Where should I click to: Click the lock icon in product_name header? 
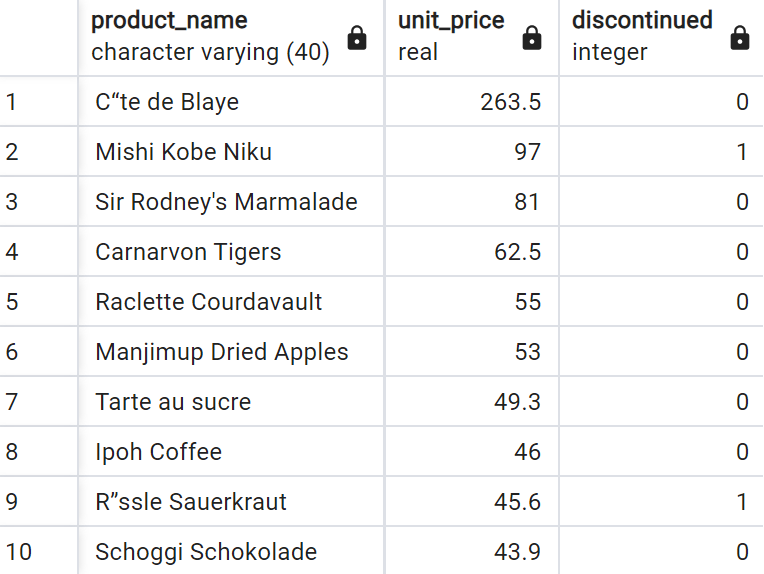click(x=357, y=38)
